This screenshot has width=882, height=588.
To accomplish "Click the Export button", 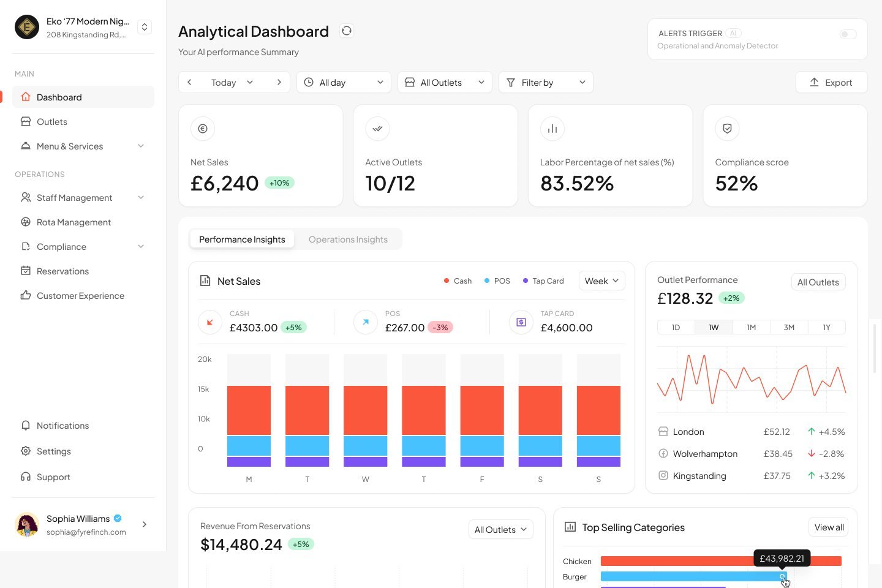I will click(x=831, y=82).
